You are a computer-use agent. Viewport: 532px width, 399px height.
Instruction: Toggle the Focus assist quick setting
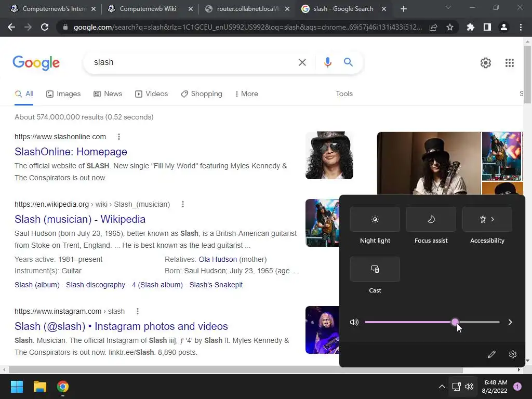[x=431, y=219]
